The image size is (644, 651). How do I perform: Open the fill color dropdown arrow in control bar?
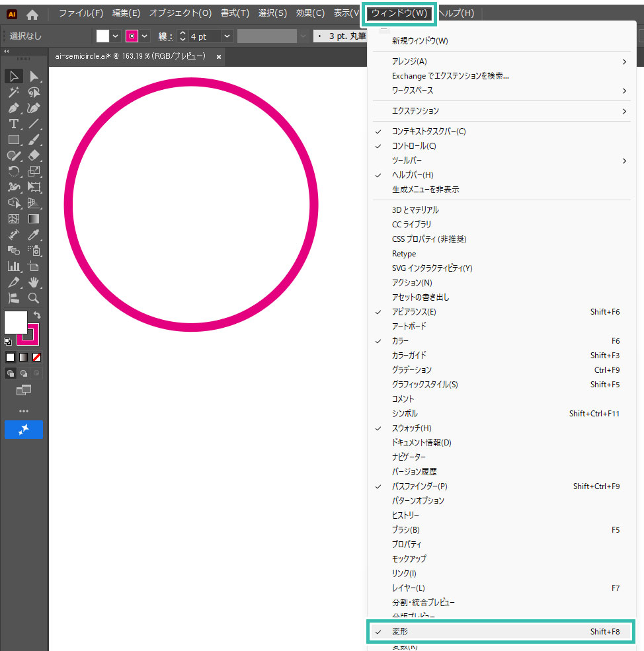click(116, 36)
